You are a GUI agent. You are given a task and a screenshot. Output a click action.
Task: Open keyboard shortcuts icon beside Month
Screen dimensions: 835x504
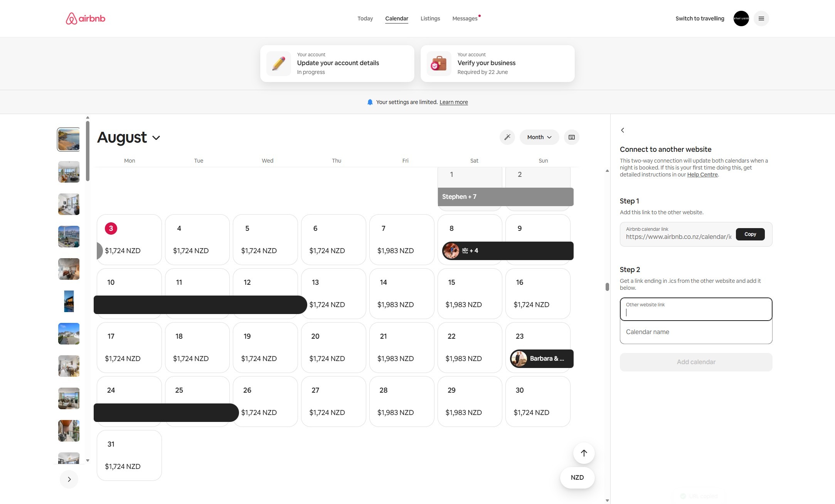tap(571, 137)
